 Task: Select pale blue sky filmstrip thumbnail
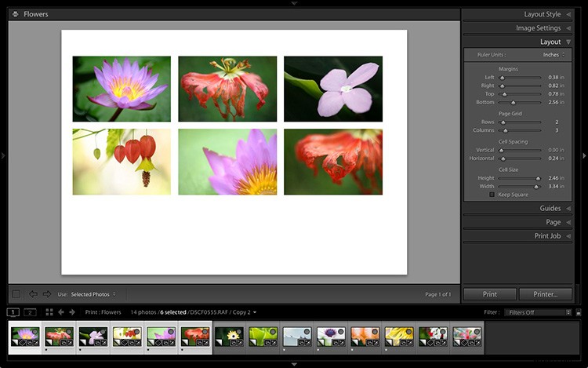(297, 337)
